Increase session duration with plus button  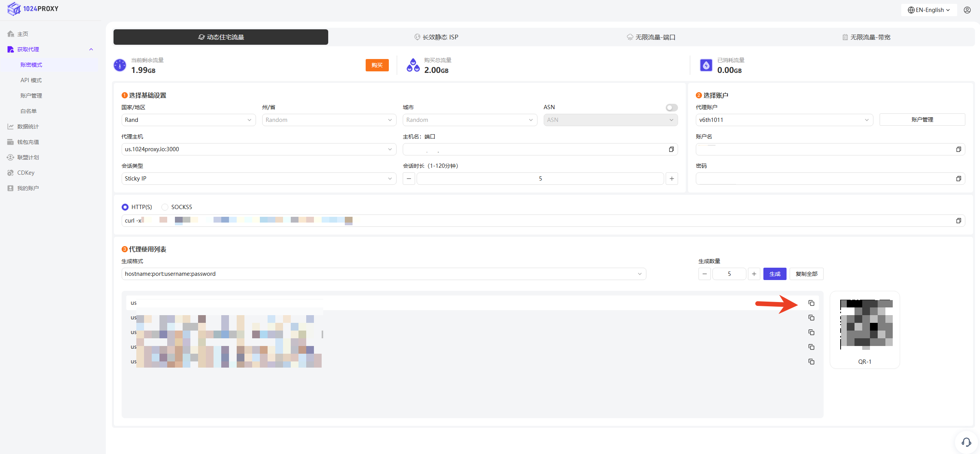(672, 179)
